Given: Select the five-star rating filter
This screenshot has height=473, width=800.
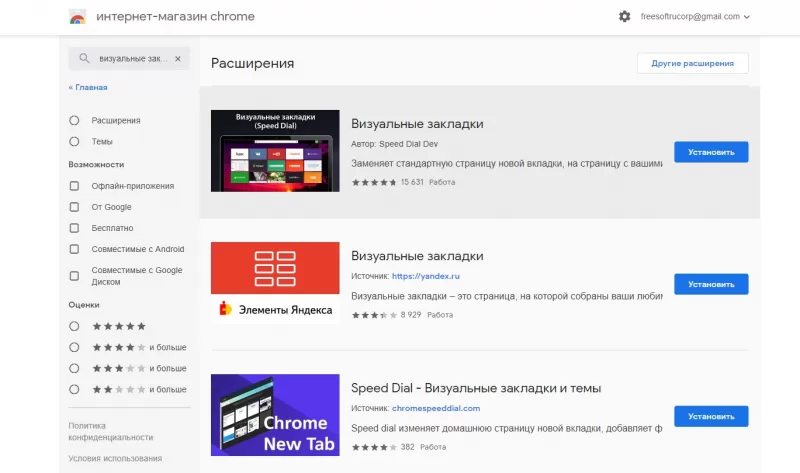Looking at the screenshot, I should (74, 326).
